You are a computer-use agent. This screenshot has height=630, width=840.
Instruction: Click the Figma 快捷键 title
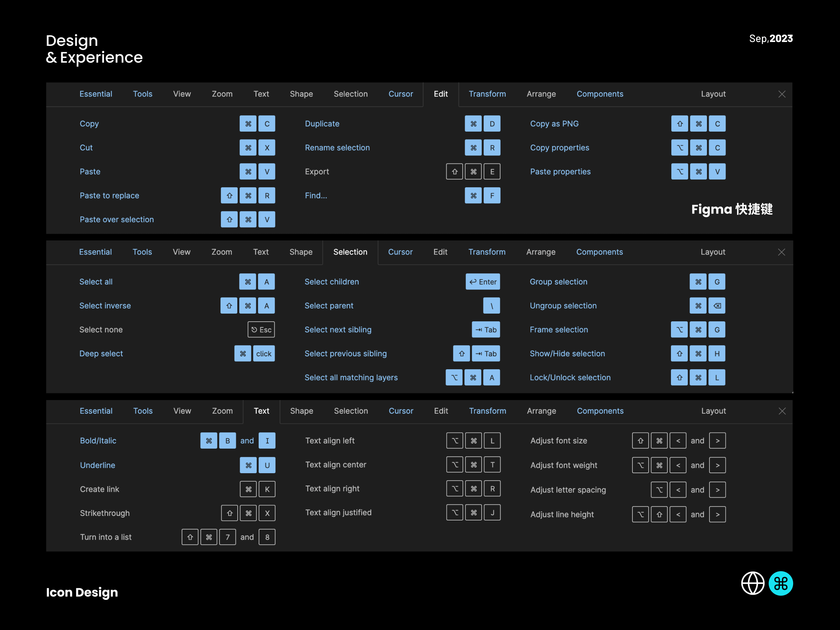click(732, 209)
